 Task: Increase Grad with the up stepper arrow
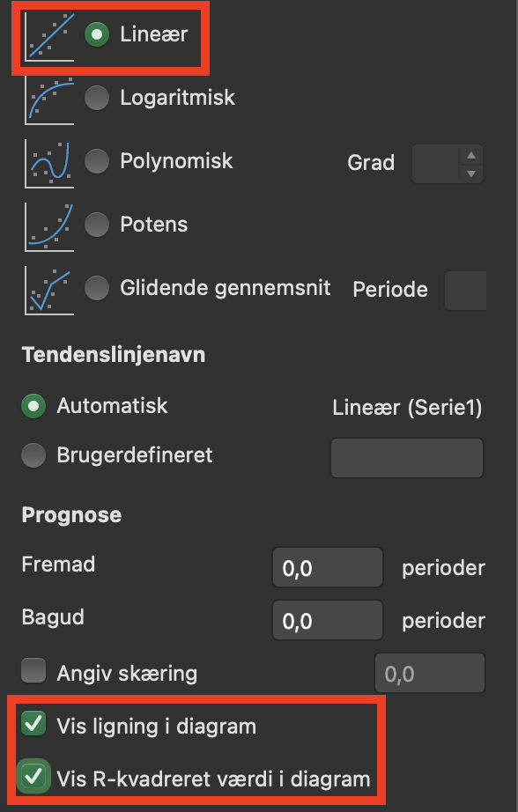(470, 155)
